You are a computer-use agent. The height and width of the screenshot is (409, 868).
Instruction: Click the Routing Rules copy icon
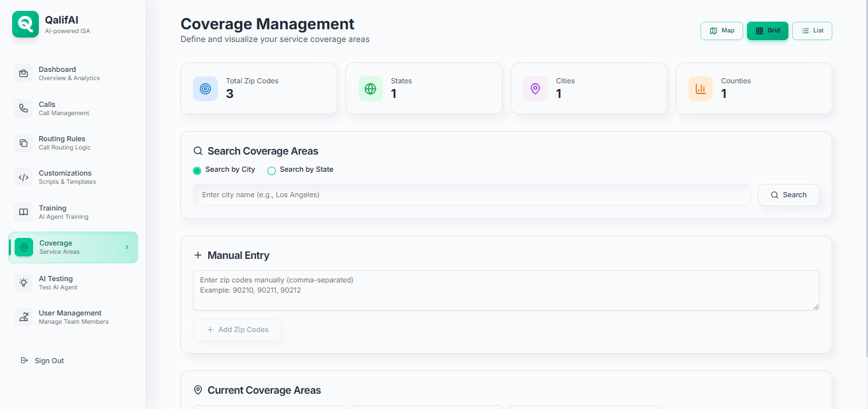point(24,142)
